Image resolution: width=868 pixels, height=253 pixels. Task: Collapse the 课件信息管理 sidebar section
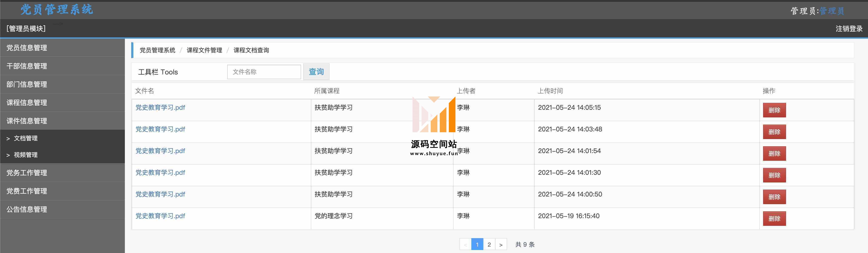click(62, 120)
